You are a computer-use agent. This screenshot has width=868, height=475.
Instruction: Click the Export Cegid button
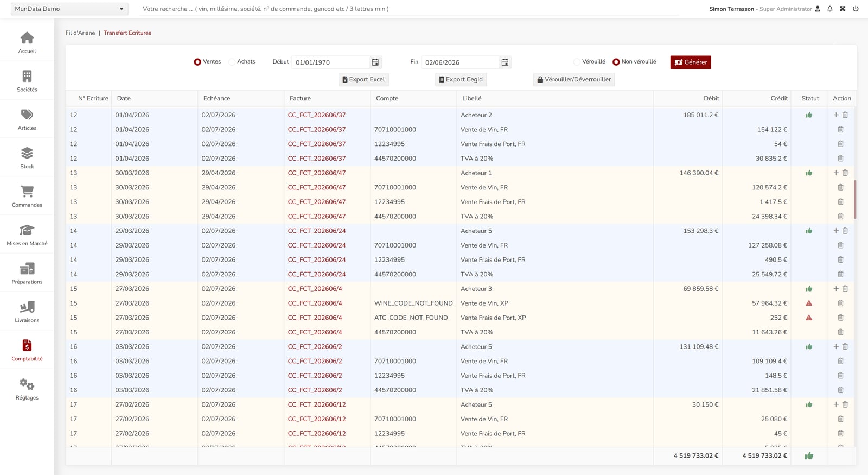pos(461,79)
